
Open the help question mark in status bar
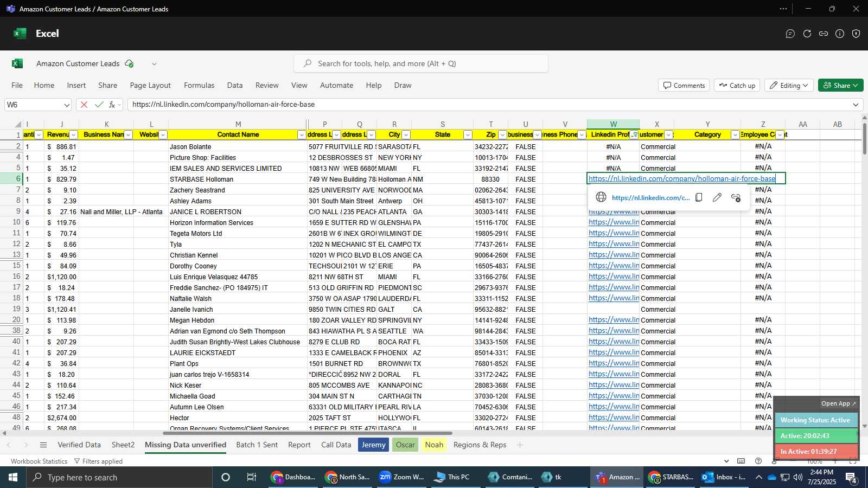point(758,461)
